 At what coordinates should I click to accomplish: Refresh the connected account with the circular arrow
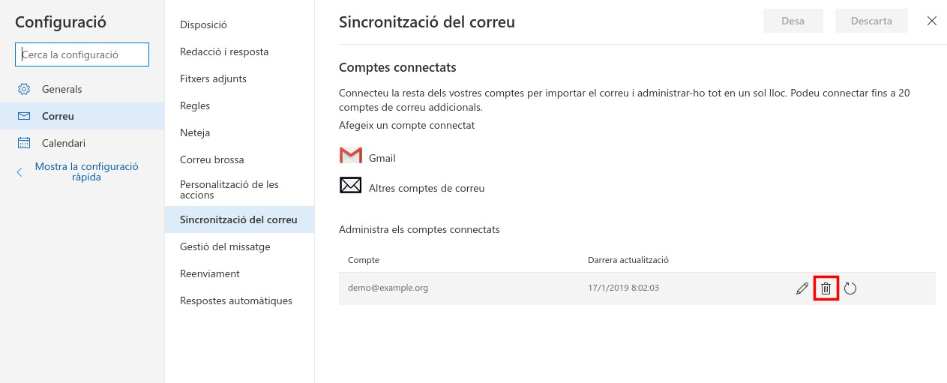(850, 289)
